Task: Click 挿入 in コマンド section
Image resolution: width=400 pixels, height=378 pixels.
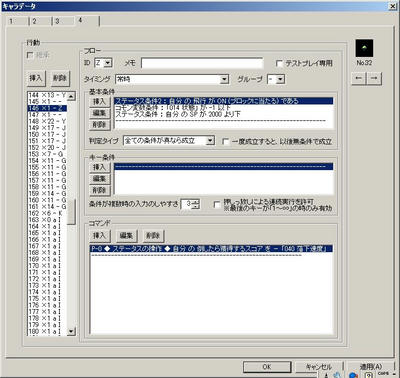Action: pyautogui.click(x=99, y=236)
